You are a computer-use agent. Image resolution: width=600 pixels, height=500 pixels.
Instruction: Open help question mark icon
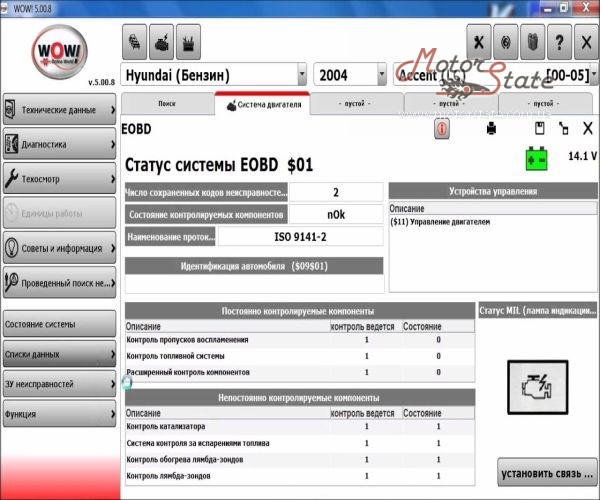(x=559, y=42)
